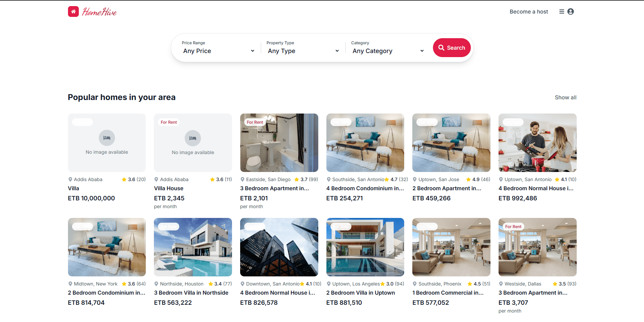
Task: Click the location pin beside Midtown, New York
Action: tap(70, 284)
